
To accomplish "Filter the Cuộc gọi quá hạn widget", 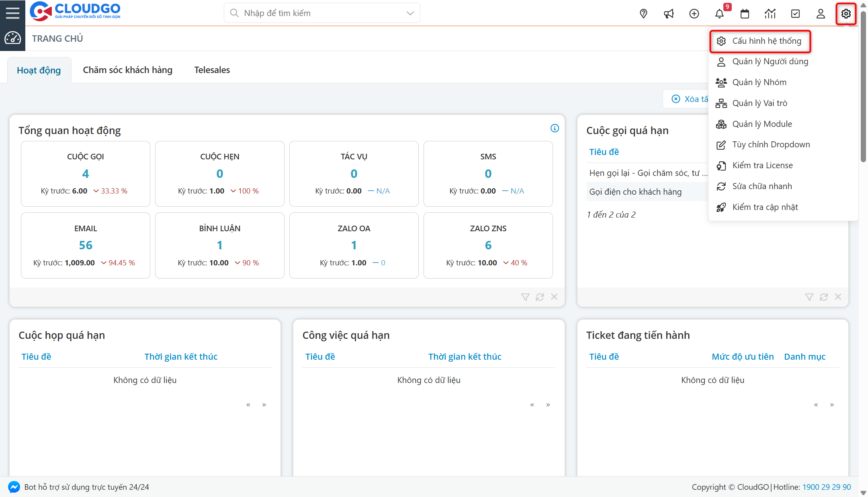I will (x=809, y=297).
